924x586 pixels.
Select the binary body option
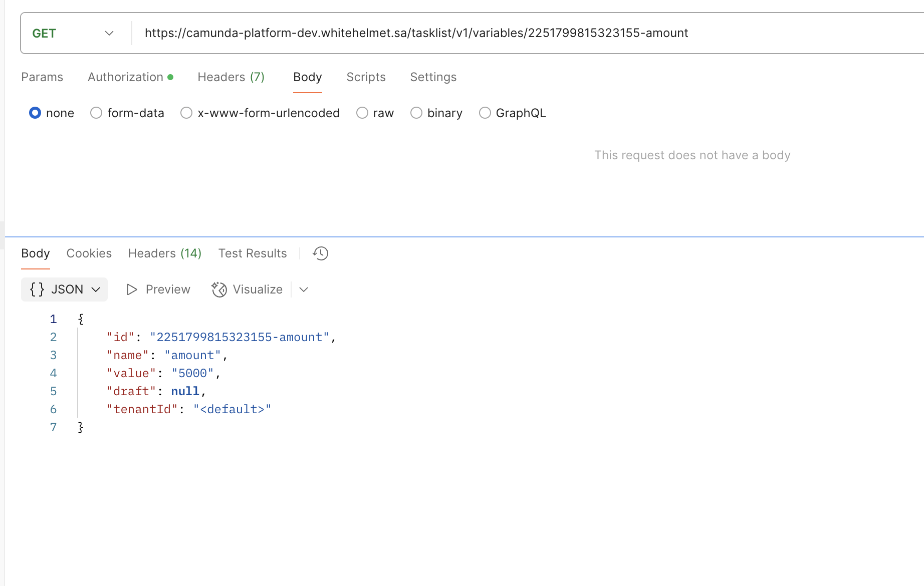click(436, 113)
